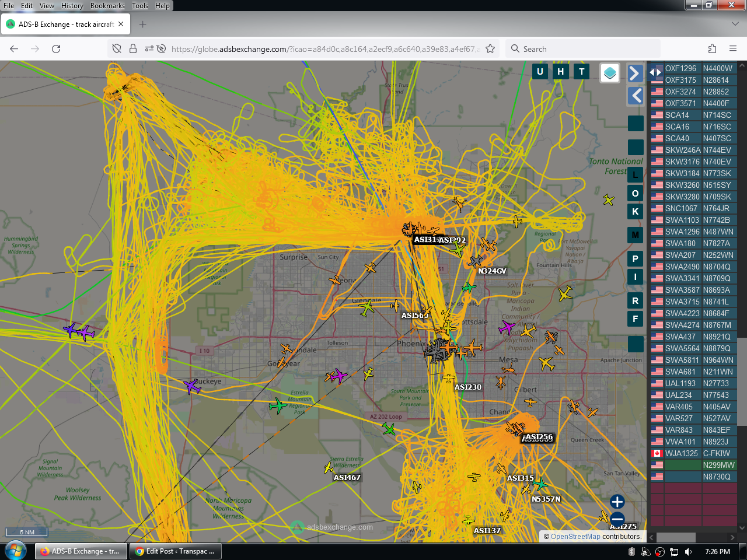Select aircraft labeled N324GV on the map
The image size is (747, 560).
pyautogui.click(x=476, y=261)
